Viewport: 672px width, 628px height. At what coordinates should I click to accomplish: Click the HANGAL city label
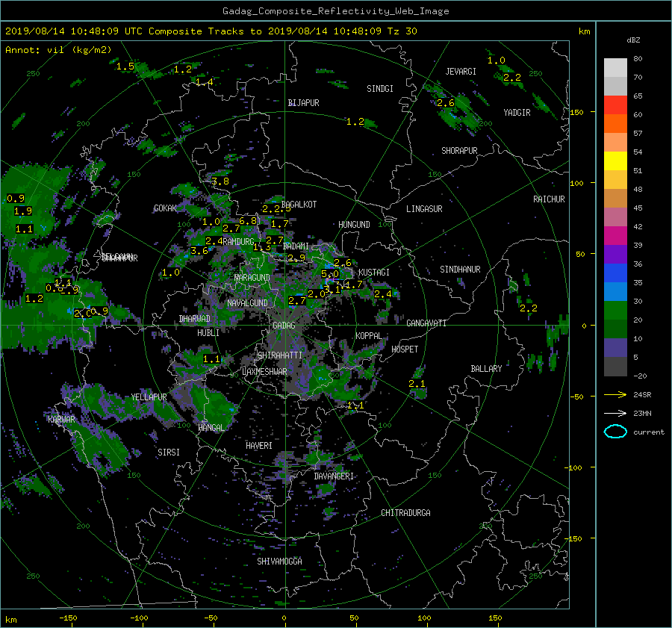click(211, 428)
